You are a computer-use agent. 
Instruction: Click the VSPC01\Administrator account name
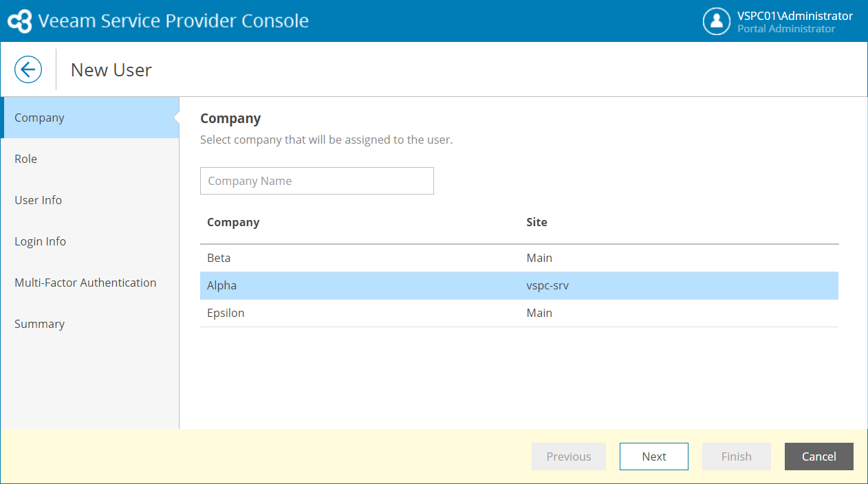794,16
